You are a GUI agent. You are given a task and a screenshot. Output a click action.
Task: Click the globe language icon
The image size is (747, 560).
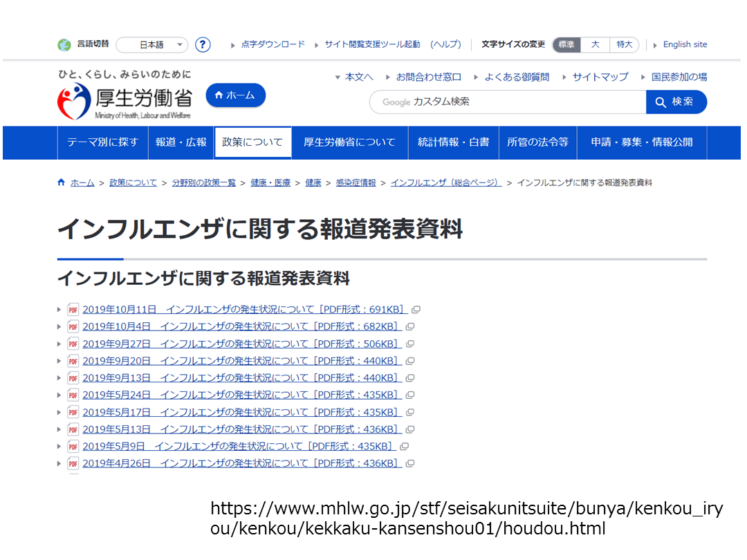pyautogui.click(x=64, y=45)
